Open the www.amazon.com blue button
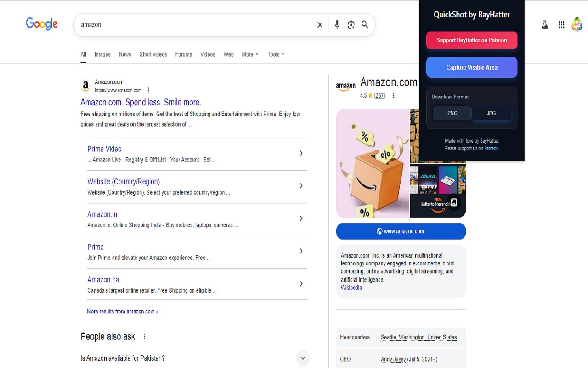The height and width of the screenshot is (368, 588). click(401, 231)
